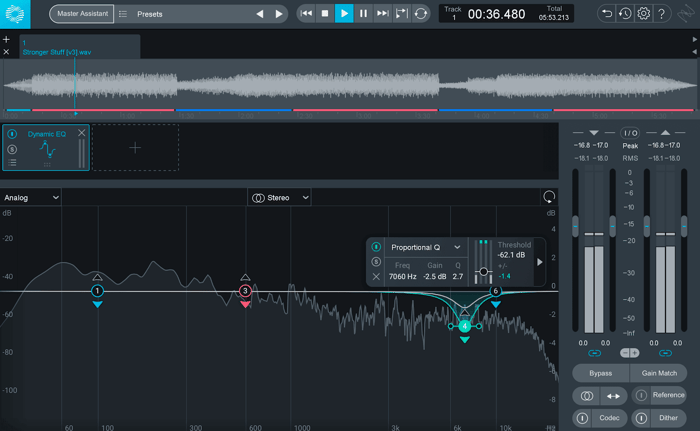Click the -62.1 dB threshold value

pyautogui.click(x=512, y=255)
